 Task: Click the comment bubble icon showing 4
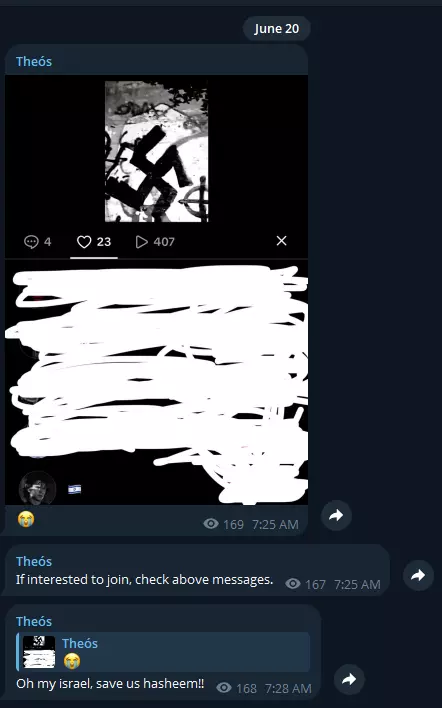[x=31, y=242]
